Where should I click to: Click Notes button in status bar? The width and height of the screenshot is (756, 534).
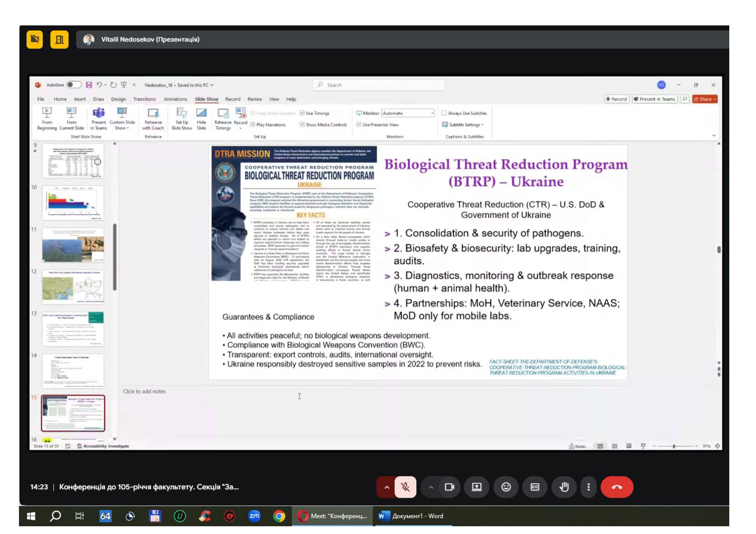(x=578, y=446)
